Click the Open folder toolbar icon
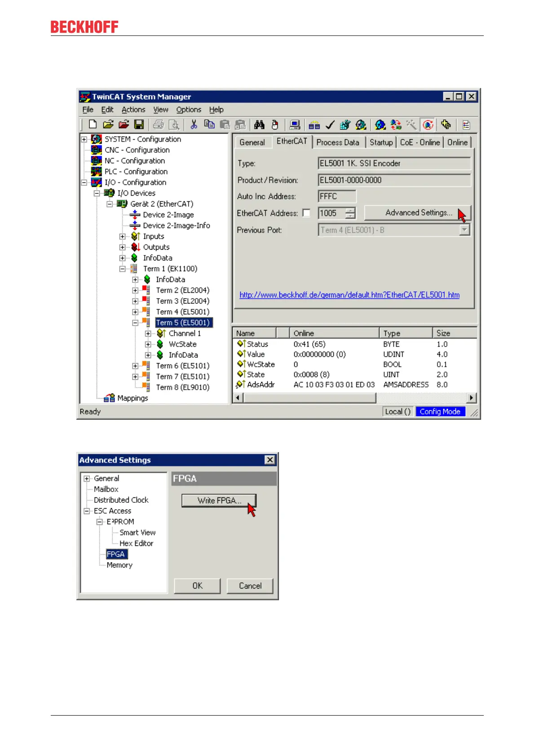Screen dimensions: 535x756 click(x=108, y=125)
